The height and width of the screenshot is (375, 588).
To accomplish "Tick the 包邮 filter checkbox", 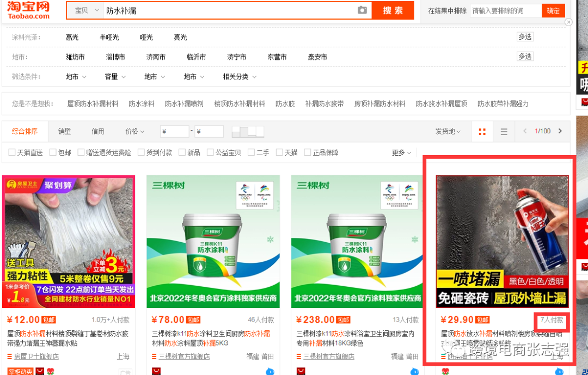I will pyautogui.click(x=53, y=152).
